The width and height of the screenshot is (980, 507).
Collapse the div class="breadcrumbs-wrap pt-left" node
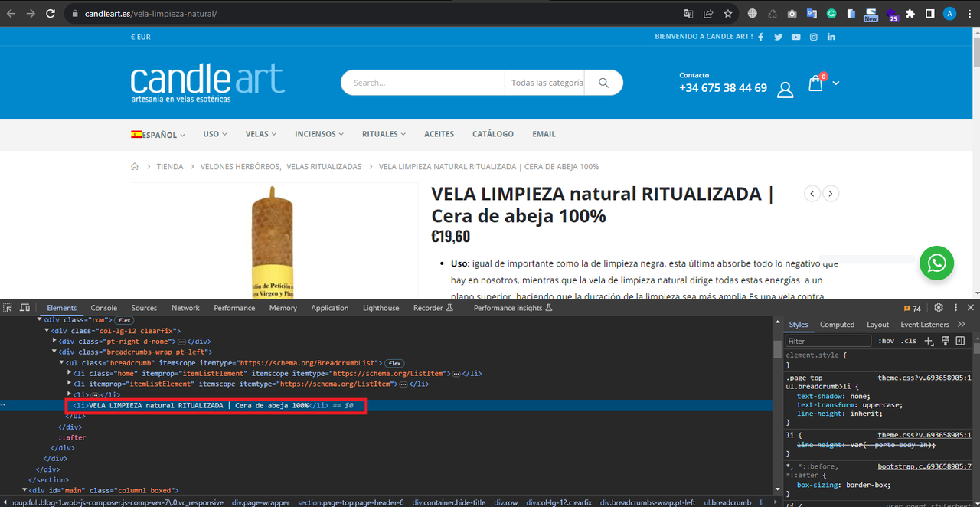[54, 352]
